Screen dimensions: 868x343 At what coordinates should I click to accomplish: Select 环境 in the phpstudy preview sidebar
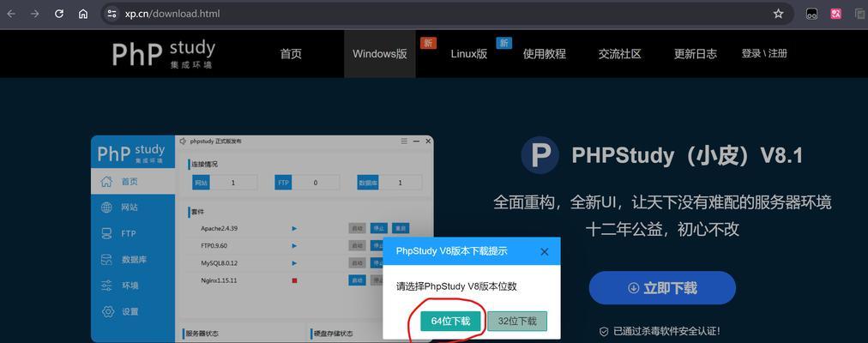133,286
